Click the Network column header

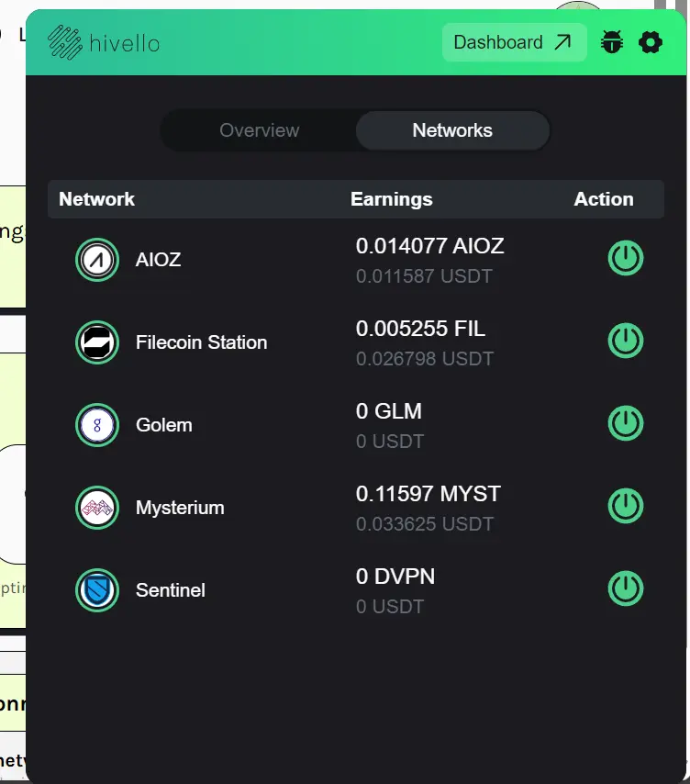click(96, 199)
